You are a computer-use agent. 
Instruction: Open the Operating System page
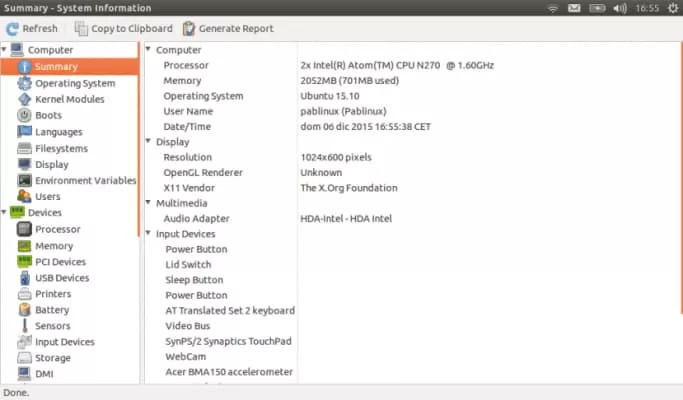pyautogui.click(x=74, y=83)
